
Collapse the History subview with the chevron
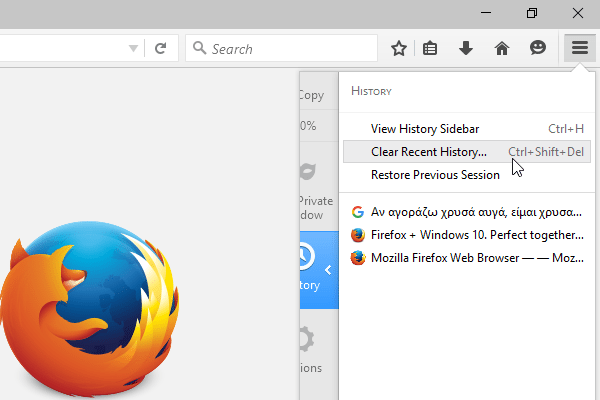tap(328, 270)
